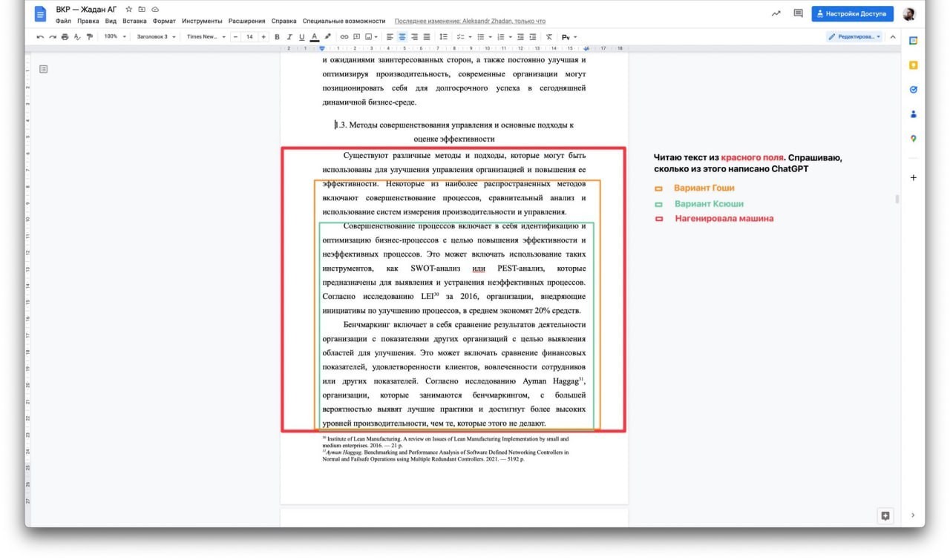The image size is (950, 560).
Task: Toggle underline formatting
Action: (301, 37)
